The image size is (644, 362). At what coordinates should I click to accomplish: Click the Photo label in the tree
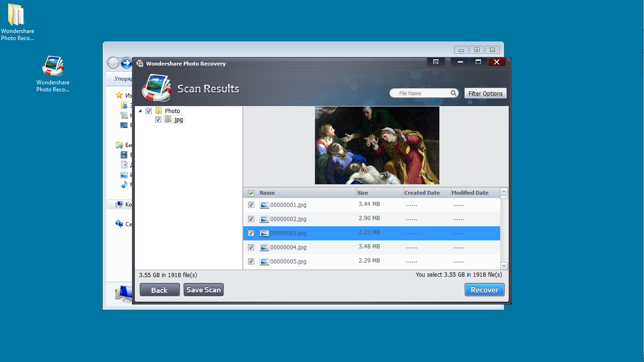pos(173,111)
